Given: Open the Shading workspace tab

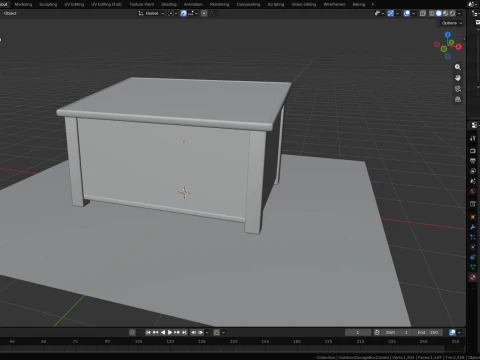Looking at the screenshot, I should (x=169, y=4).
